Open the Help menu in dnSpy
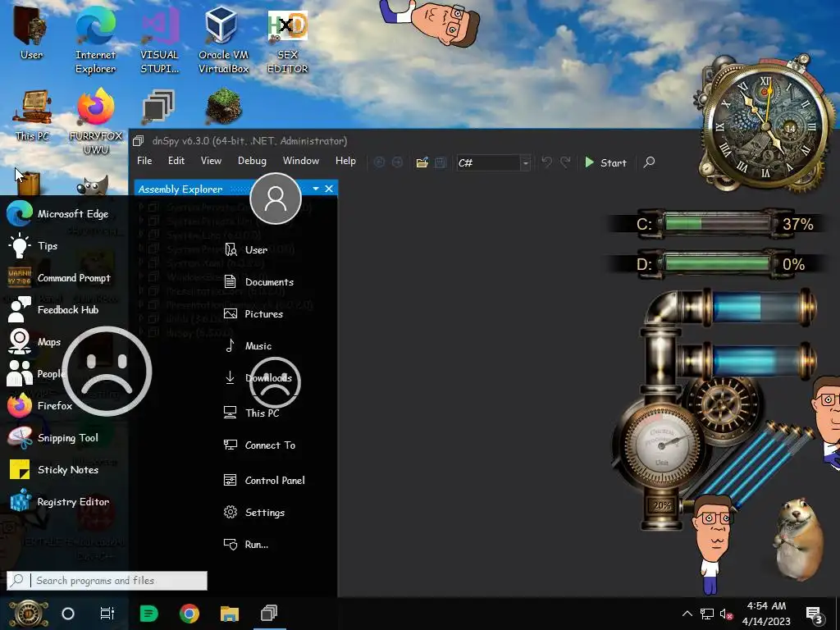This screenshot has width=840, height=630. [345, 161]
